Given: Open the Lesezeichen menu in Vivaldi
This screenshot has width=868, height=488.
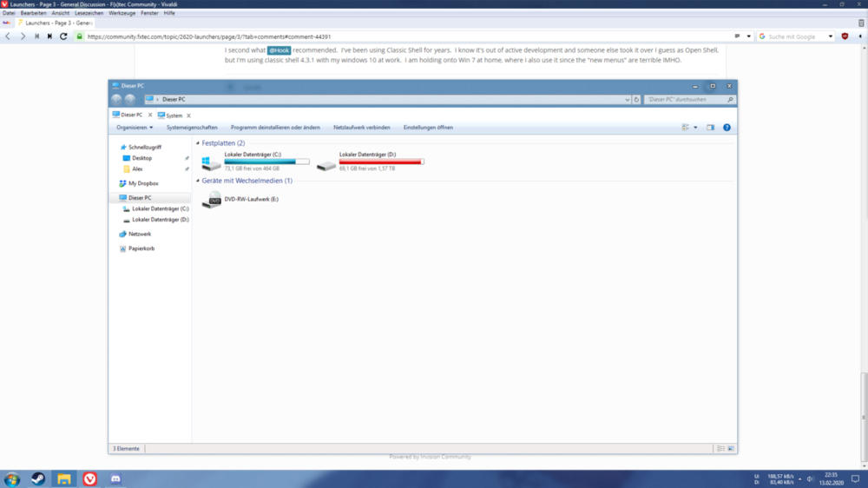Looking at the screenshot, I should pyautogui.click(x=89, y=13).
